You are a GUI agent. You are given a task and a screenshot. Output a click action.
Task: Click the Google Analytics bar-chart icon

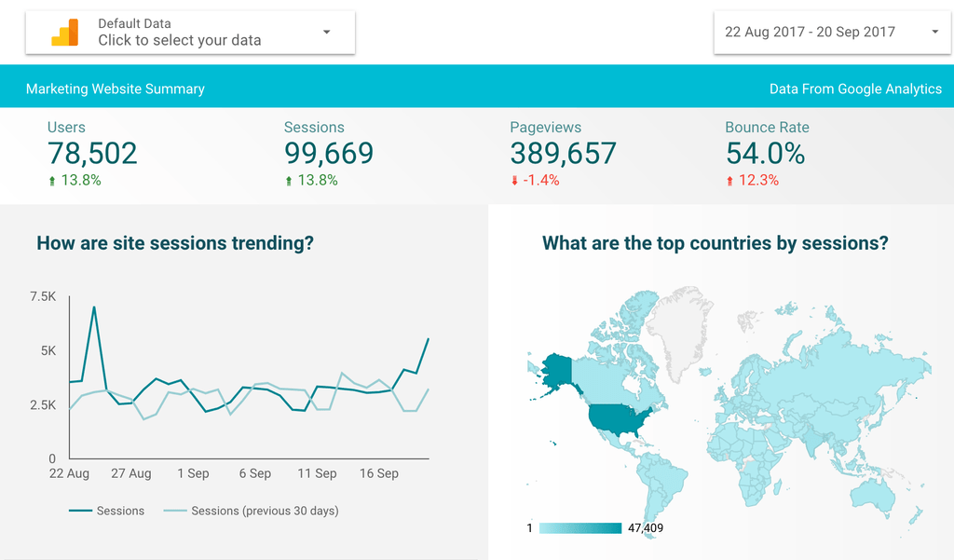pos(64,33)
